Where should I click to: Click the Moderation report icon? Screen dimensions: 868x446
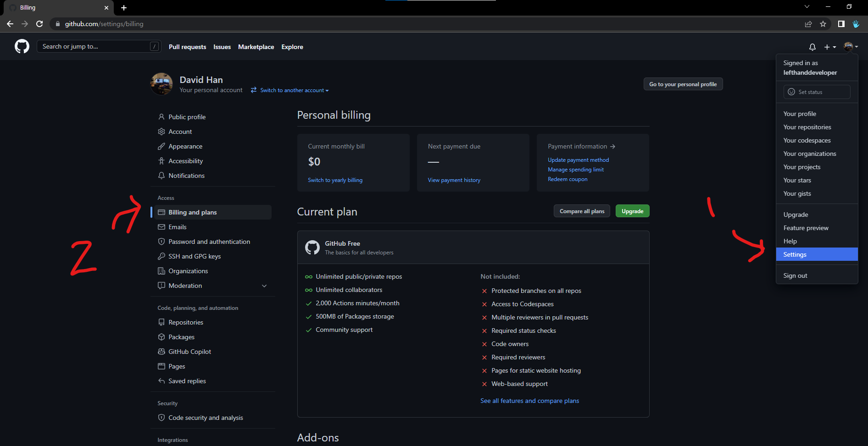[x=161, y=286]
